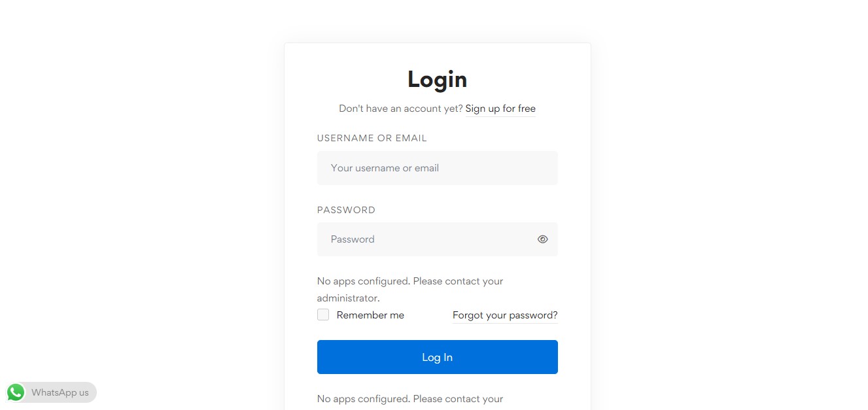Screen dimensions: 868x410
Task: Open the 'WhatsApp us' chat label
Action: (x=60, y=392)
